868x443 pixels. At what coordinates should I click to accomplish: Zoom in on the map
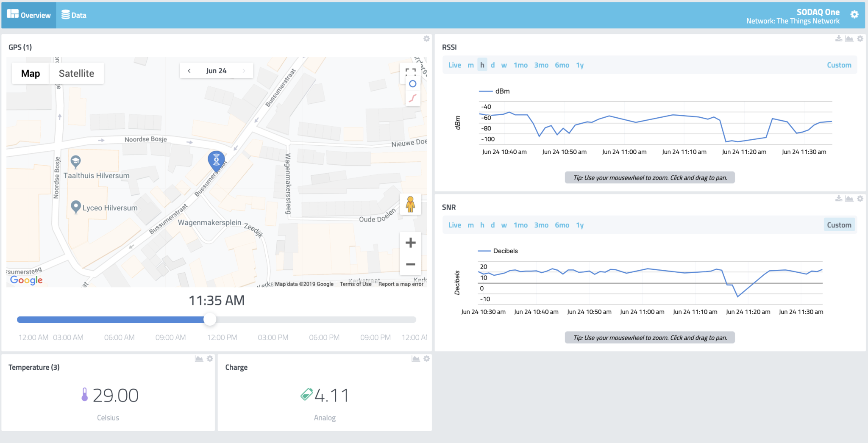pos(410,243)
